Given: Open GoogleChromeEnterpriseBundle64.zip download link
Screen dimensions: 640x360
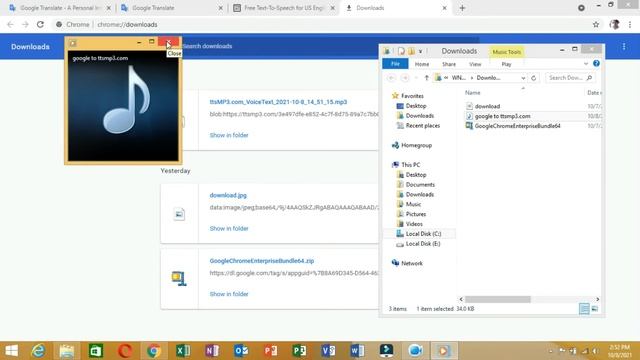Looking at the screenshot, I should pos(262,261).
